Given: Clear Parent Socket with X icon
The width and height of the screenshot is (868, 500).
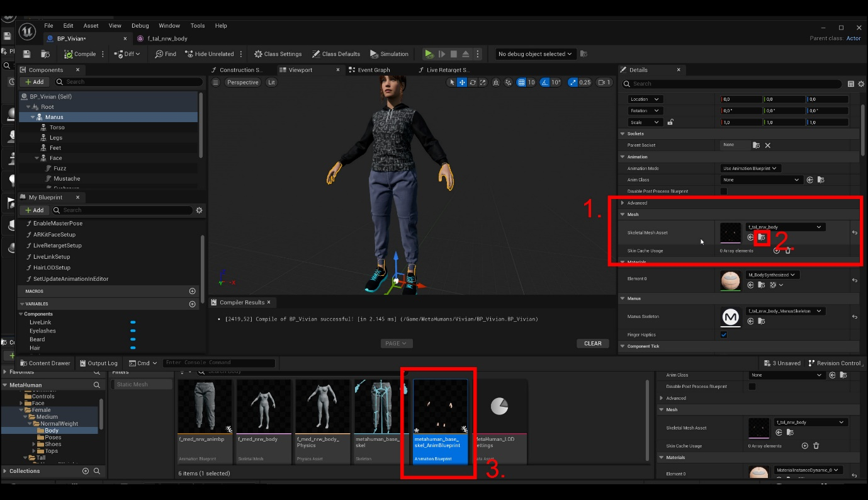Looking at the screenshot, I should click(767, 145).
